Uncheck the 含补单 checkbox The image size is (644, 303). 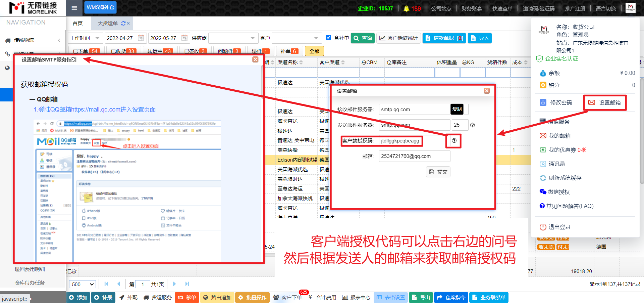click(329, 38)
